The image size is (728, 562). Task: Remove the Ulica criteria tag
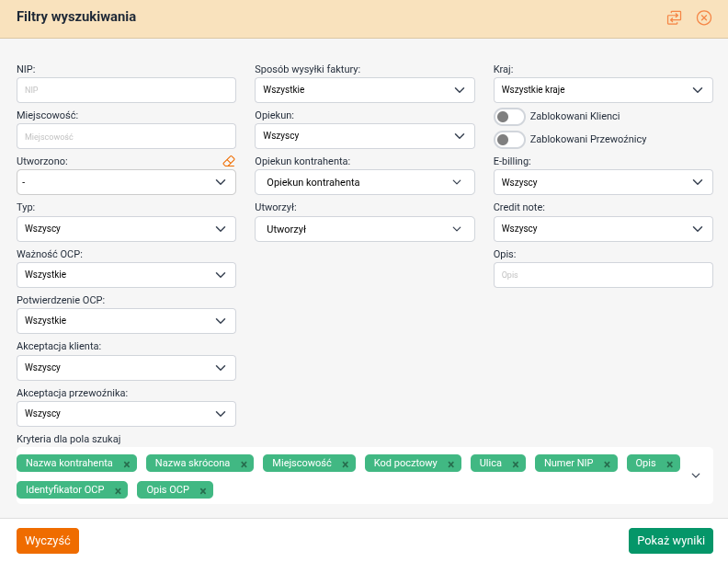click(516, 465)
